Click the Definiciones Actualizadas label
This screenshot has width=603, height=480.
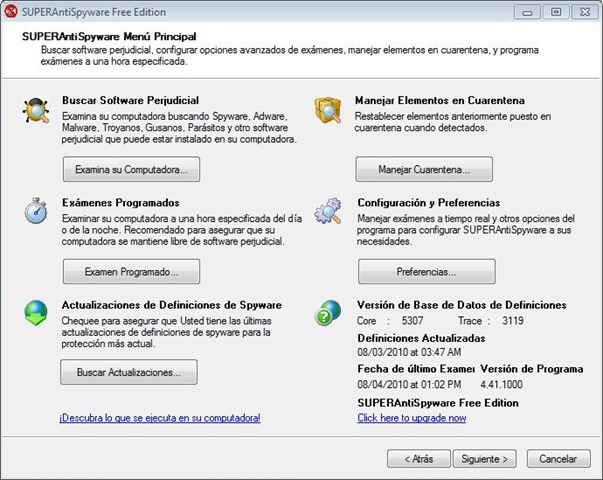click(x=421, y=338)
